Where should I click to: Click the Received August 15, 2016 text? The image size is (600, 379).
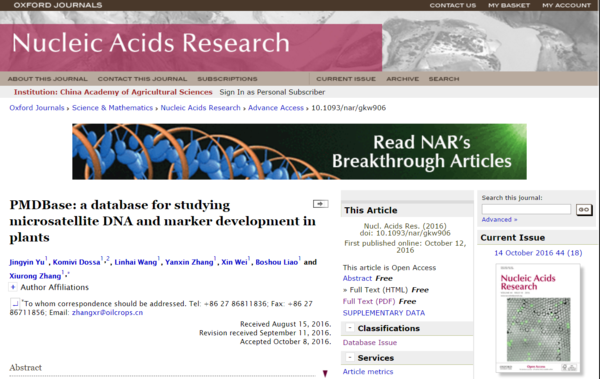(285, 324)
